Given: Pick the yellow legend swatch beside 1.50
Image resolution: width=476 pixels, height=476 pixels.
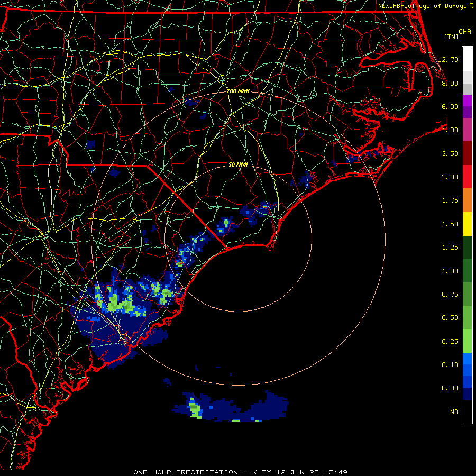Looking at the screenshot, I should (467, 224).
